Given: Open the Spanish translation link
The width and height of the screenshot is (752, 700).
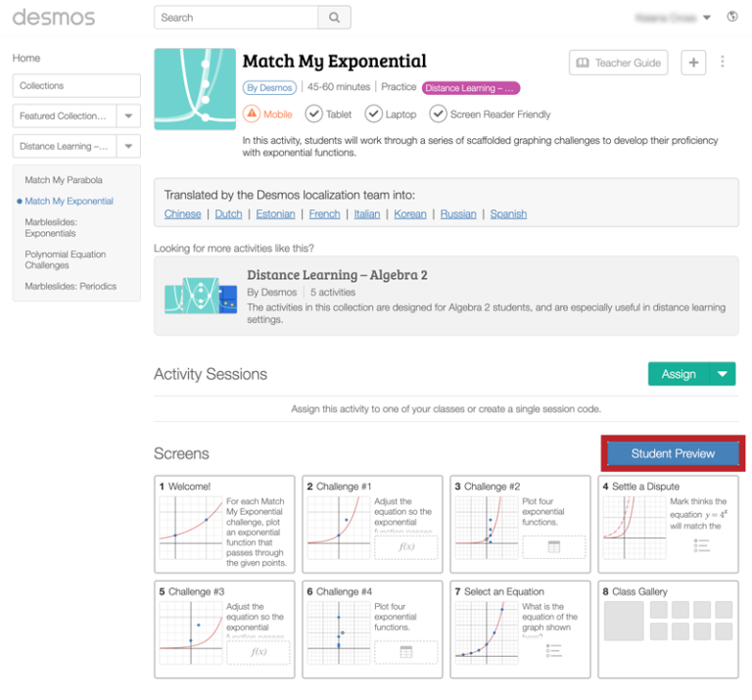Looking at the screenshot, I should tap(508, 213).
